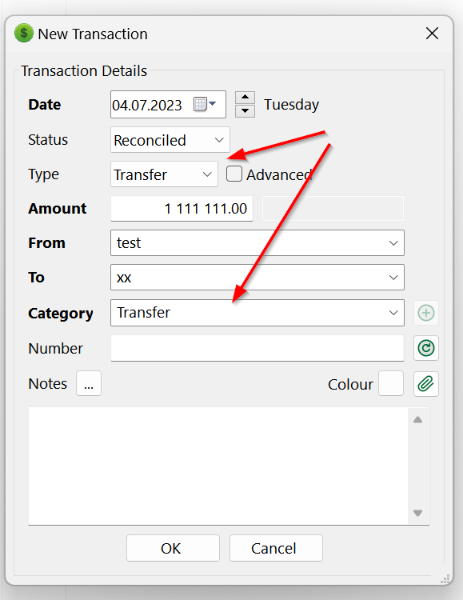Click OK to save the transaction

(173, 548)
